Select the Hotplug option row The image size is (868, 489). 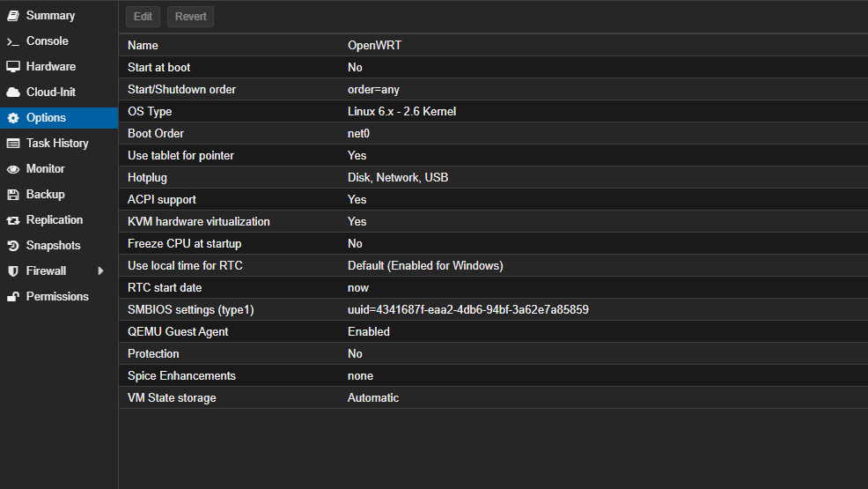(x=493, y=178)
